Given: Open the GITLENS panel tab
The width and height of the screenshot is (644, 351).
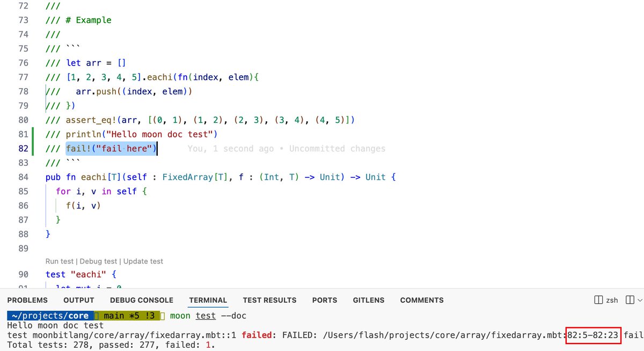Looking at the screenshot, I should pos(369,300).
